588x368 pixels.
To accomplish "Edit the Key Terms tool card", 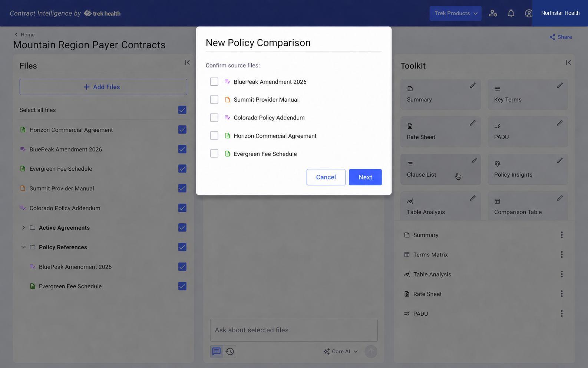I will (560, 86).
